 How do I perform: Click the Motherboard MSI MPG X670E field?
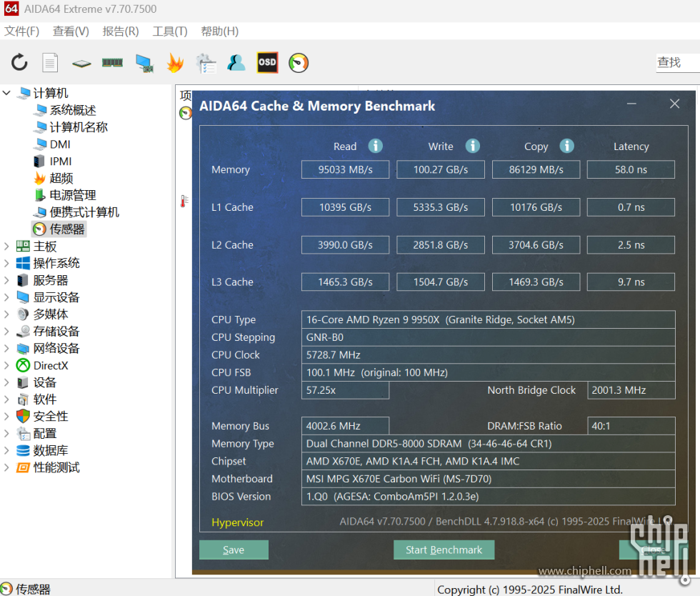click(489, 479)
